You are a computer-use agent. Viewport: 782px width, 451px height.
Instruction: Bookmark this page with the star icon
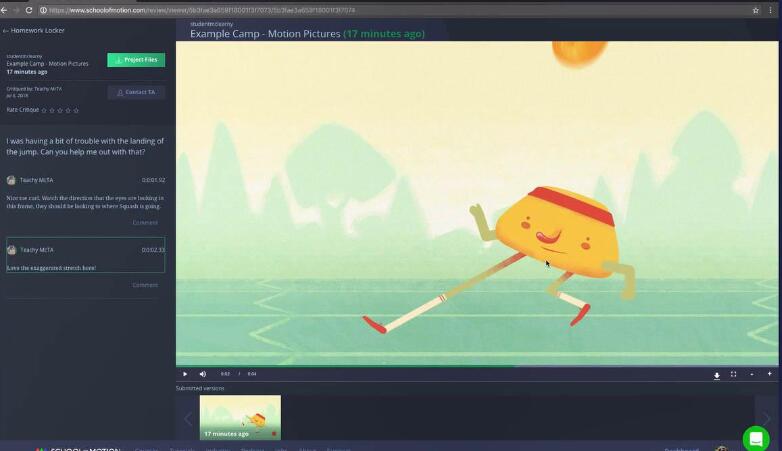click(x=755, y=10)
